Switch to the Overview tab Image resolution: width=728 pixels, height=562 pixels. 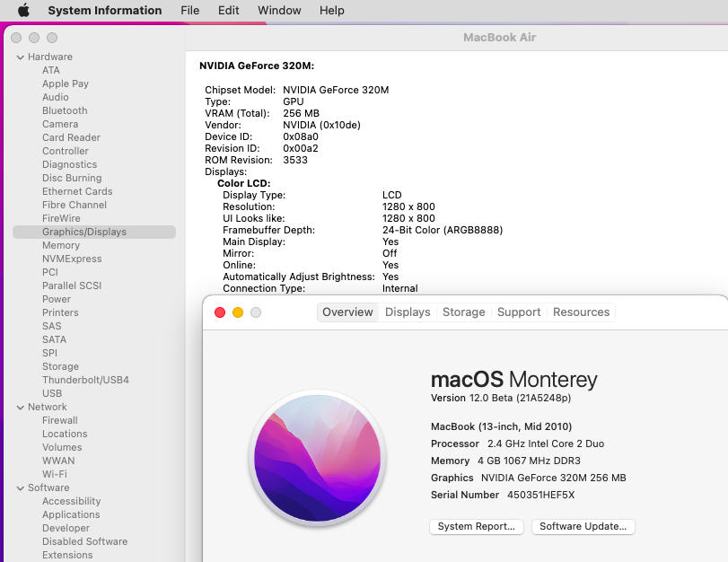[347, 312]
